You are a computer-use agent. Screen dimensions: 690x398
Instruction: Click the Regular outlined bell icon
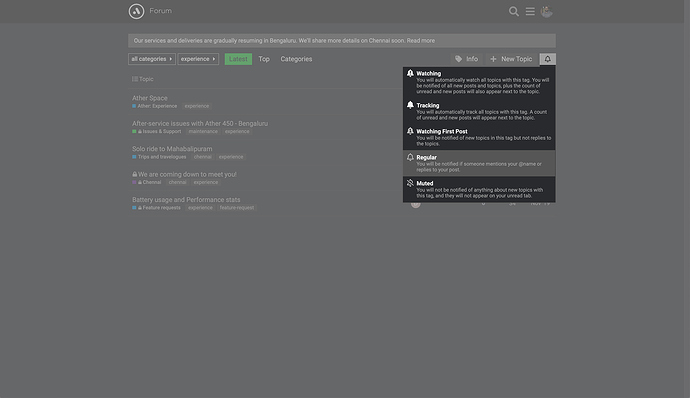(410, 157)
